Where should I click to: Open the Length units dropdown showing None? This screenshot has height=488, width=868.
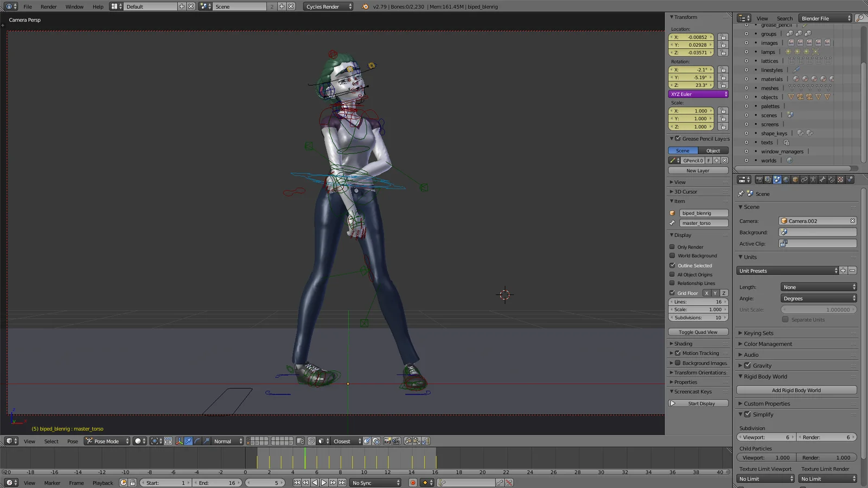(x=819, y=287)
